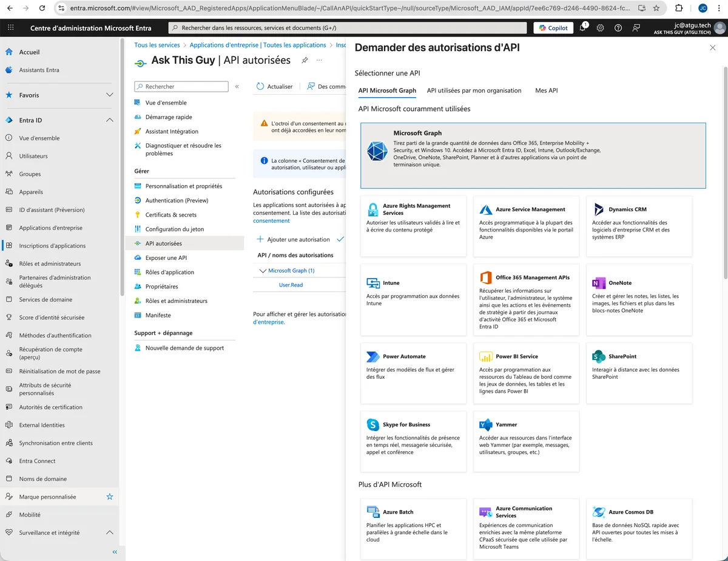
Task: Open the feedback icon in header
Action: click(x=636, y=28)
